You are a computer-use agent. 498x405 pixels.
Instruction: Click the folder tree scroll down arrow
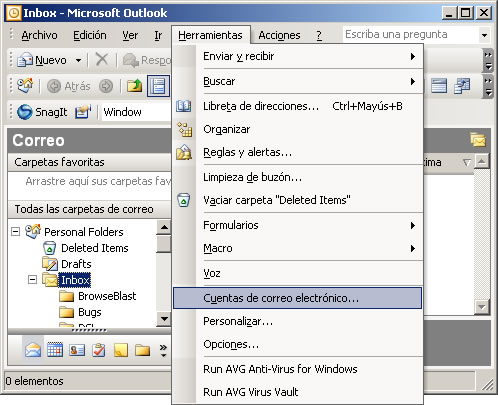[x=164, y=319]
